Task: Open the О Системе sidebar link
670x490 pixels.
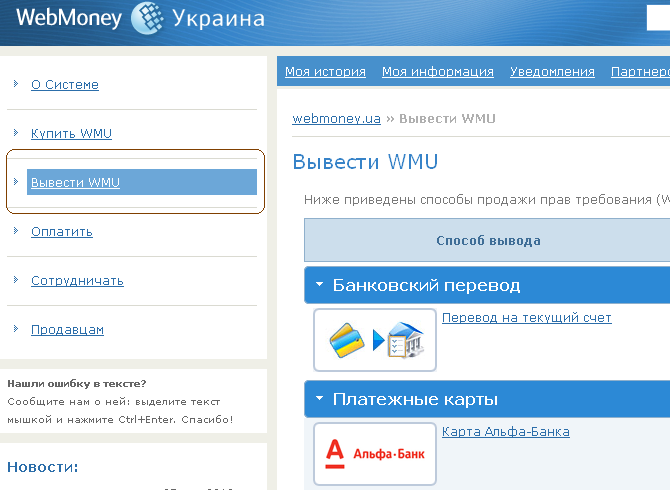Action: tap(65, 85)
